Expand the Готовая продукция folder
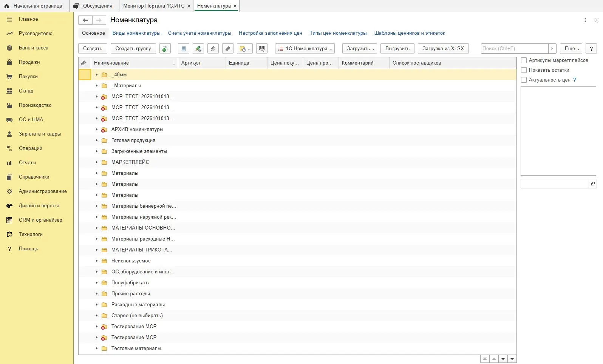Image resolution: width=603 pixels, height=364 pixels. tap(97, 140)
